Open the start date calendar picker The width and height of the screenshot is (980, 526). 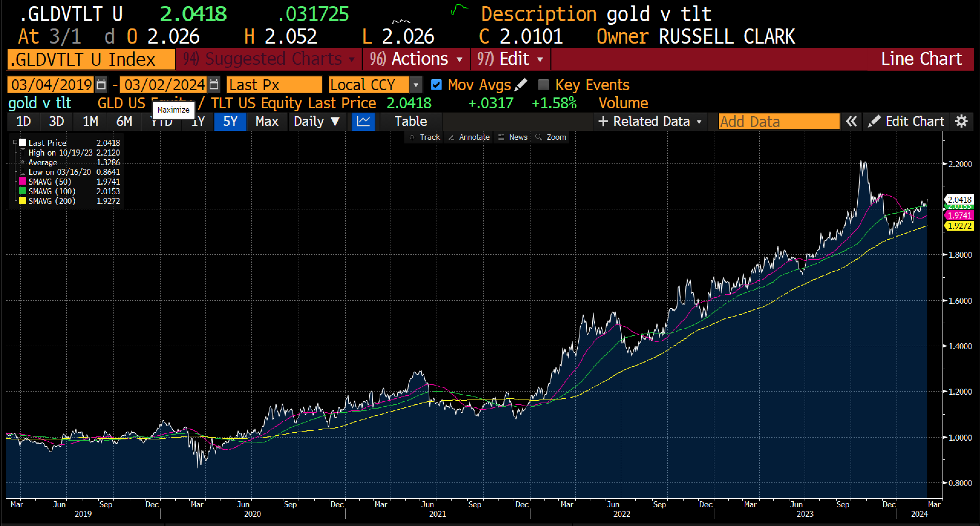click(101, 84)
